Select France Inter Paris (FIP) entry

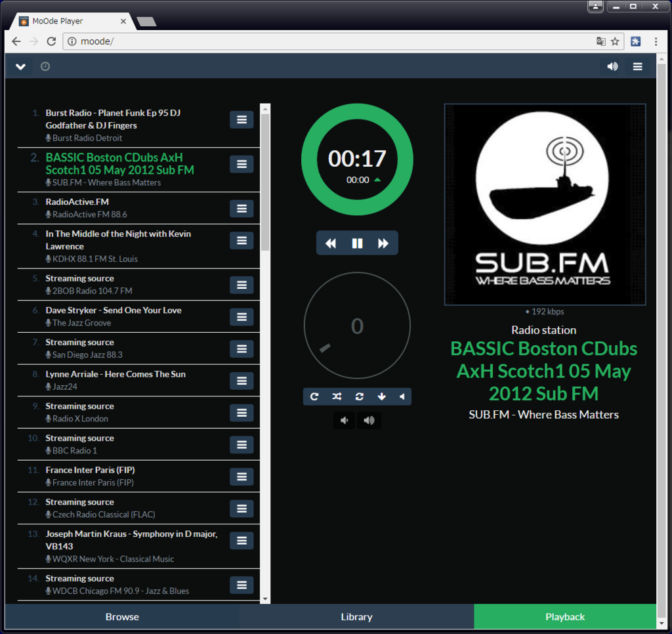tap(90, 470)
